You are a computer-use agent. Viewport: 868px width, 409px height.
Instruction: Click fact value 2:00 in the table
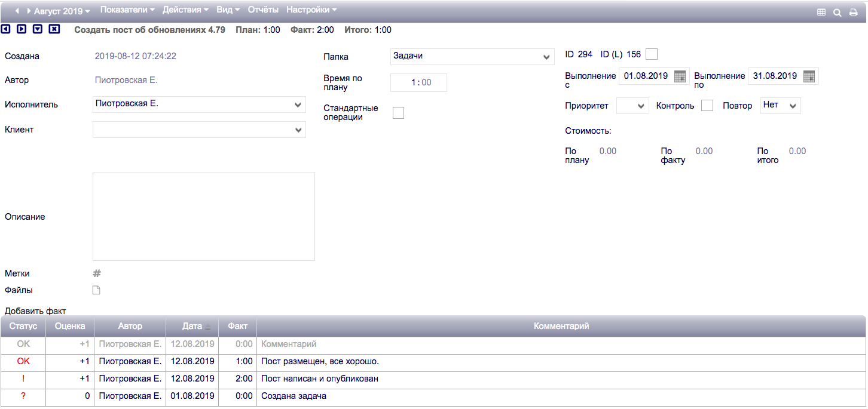(x=244, y=379)
